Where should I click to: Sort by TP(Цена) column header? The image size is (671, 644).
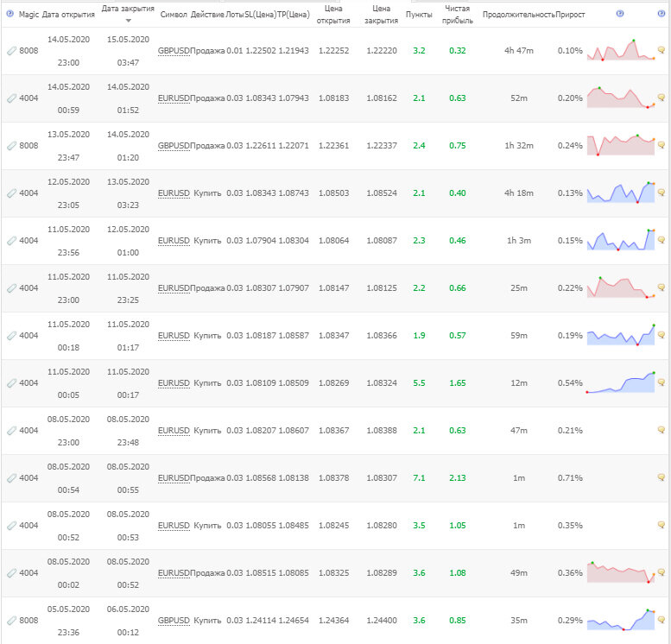[x=294, y=15]
